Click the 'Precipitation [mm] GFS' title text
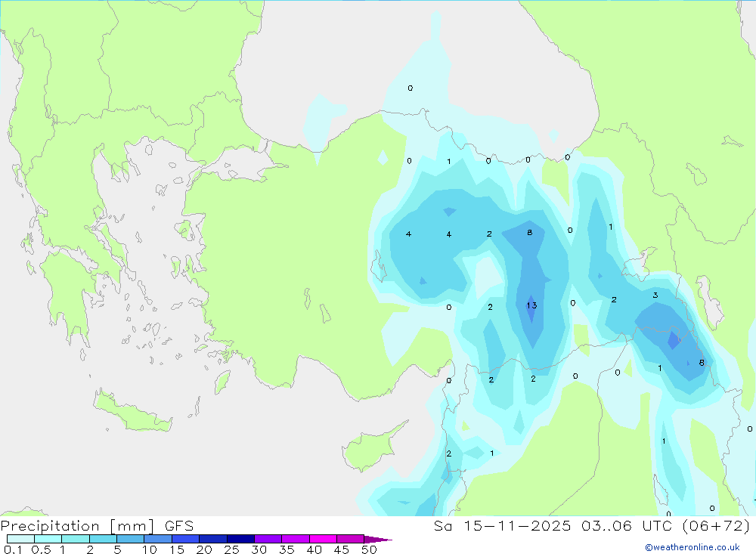The image size is (756, 554). click(x=97, y=525)
